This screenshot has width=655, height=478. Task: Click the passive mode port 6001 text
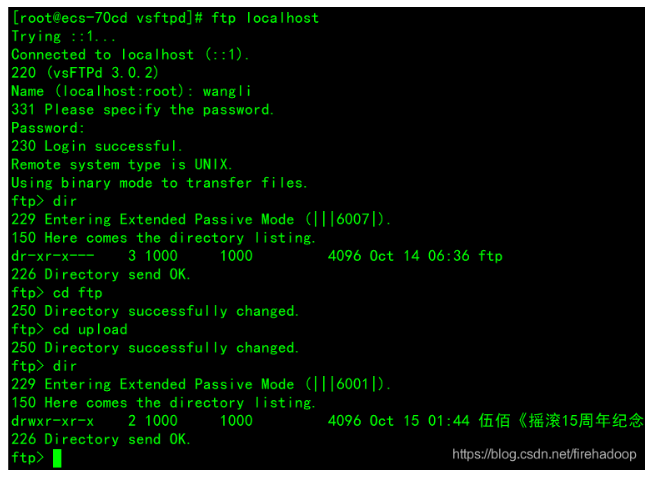tap(353, 384)
